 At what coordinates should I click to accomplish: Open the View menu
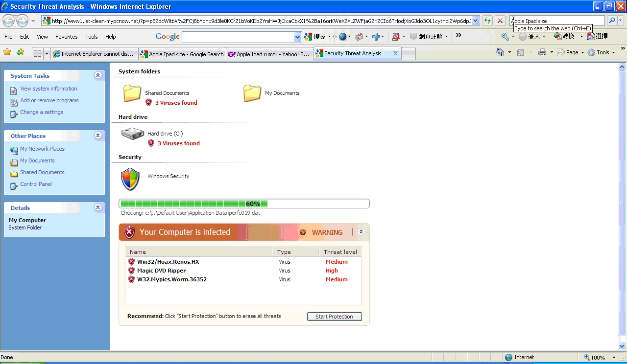[x=42, y=37]
